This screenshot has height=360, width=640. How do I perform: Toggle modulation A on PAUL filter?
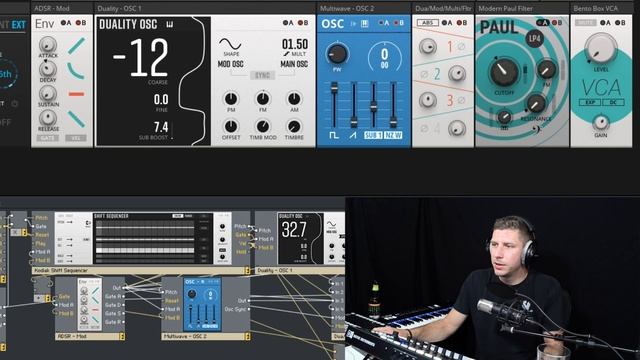click(x=542, y=23)
